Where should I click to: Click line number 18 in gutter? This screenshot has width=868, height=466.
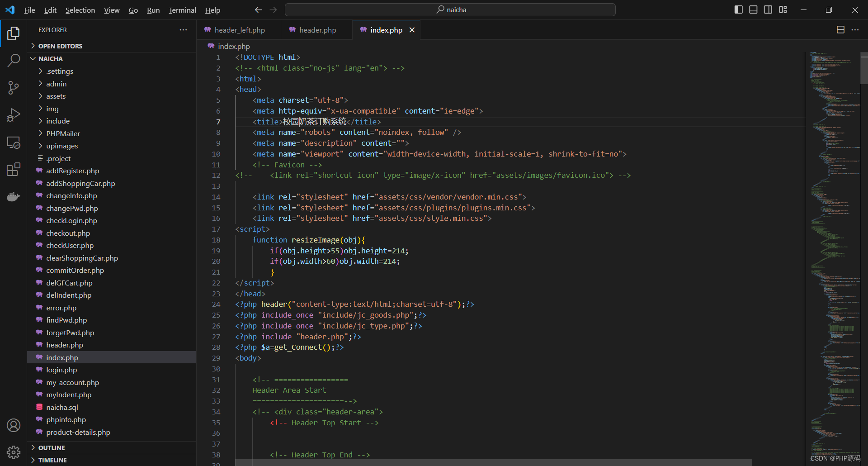pos(216,240)
